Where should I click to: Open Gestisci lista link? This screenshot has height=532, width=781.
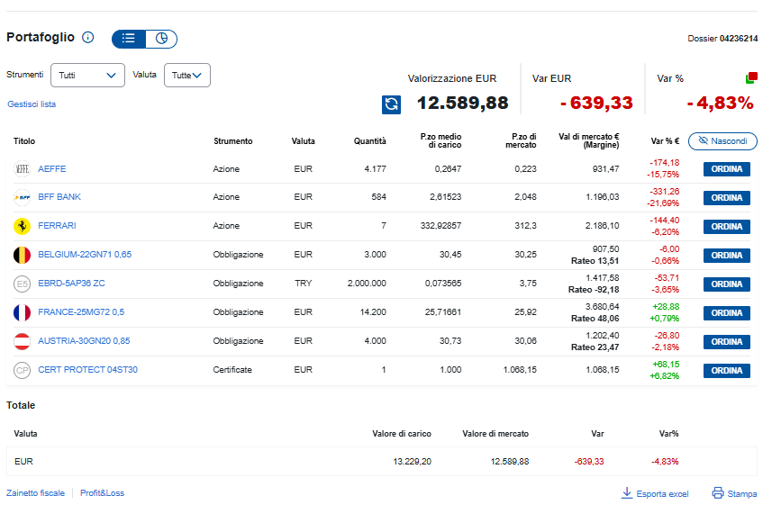(32, 104)
